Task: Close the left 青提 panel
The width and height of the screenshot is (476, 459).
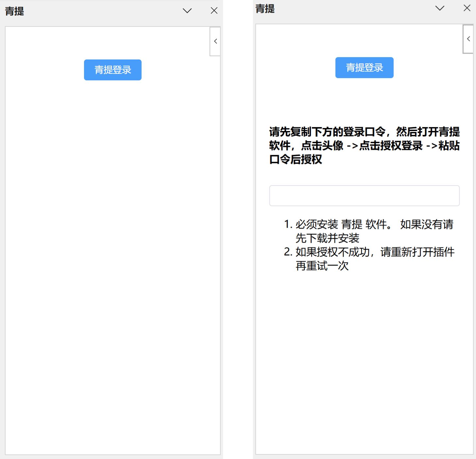Action: click(x=214, y=11)
